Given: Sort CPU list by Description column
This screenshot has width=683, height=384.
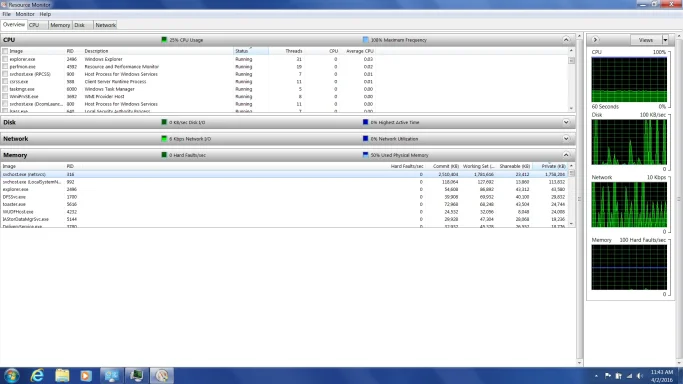Looking at the screenshot, I should point(158,51).
